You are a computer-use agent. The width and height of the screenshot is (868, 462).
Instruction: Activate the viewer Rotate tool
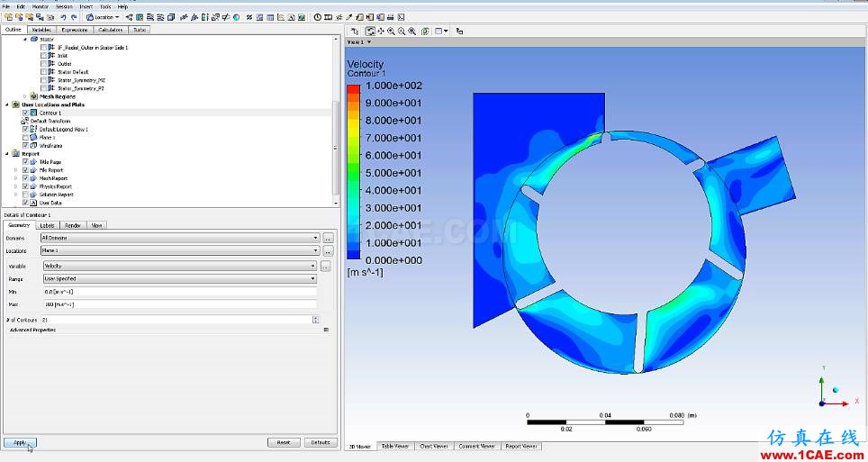click(371, 32)
